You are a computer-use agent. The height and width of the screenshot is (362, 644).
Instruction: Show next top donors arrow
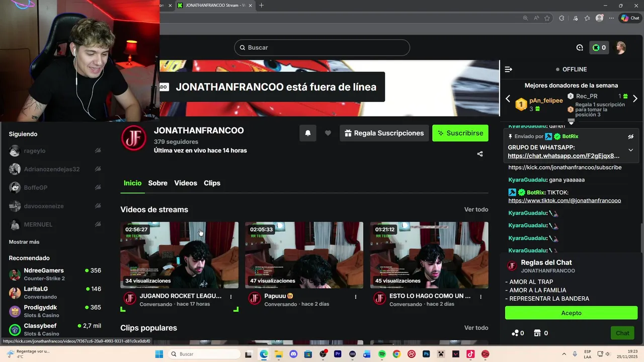point(635,99)
